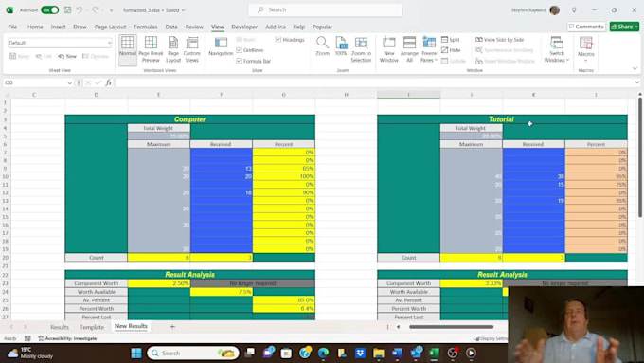Screen dimensions: 644x363
Task: Select the Tutorial header cell
Action: pos(502,119)
